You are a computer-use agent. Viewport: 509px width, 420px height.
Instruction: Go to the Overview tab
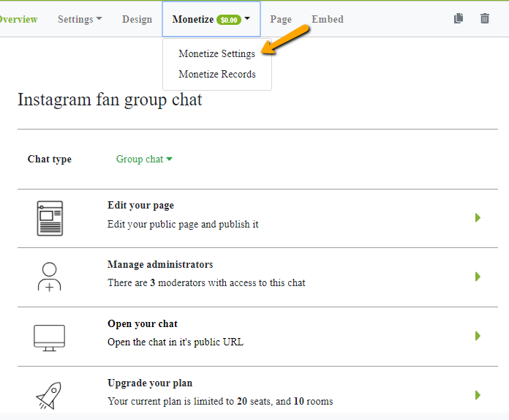(18, 20)
